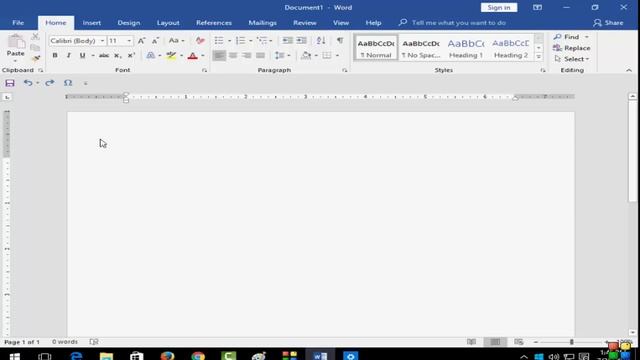Undo last action in Quick Access
Image resolution: width=640 pixels, height=360 pixels.
pos(28,83)
